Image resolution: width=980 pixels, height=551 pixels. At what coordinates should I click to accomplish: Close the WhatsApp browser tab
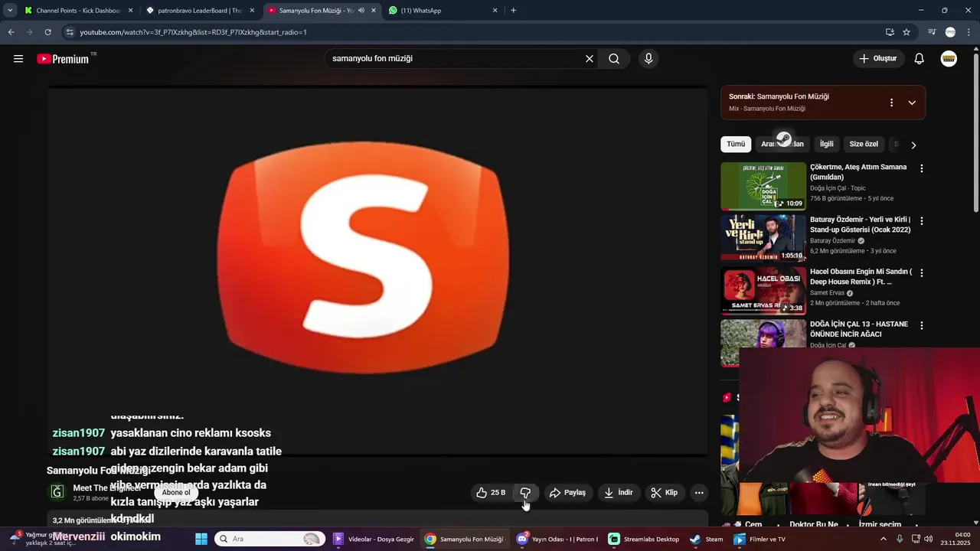(495, 11)
